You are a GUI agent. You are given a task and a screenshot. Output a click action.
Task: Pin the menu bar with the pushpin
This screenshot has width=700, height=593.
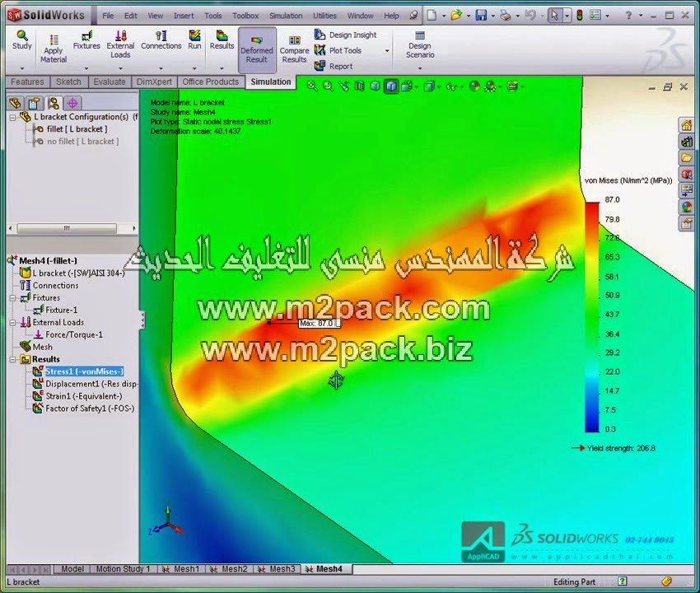click(414, 16)
